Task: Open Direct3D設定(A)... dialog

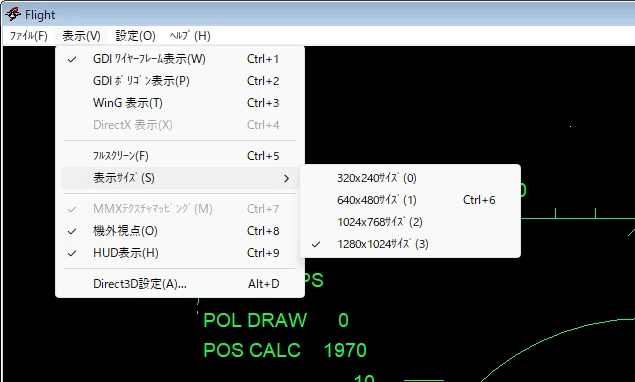Action: (180, 284)
